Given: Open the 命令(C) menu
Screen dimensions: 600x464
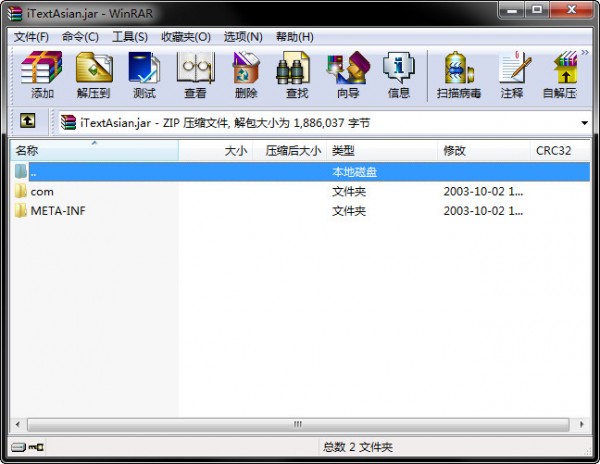Looking at the screenshot, I should (x=80, y=37).
